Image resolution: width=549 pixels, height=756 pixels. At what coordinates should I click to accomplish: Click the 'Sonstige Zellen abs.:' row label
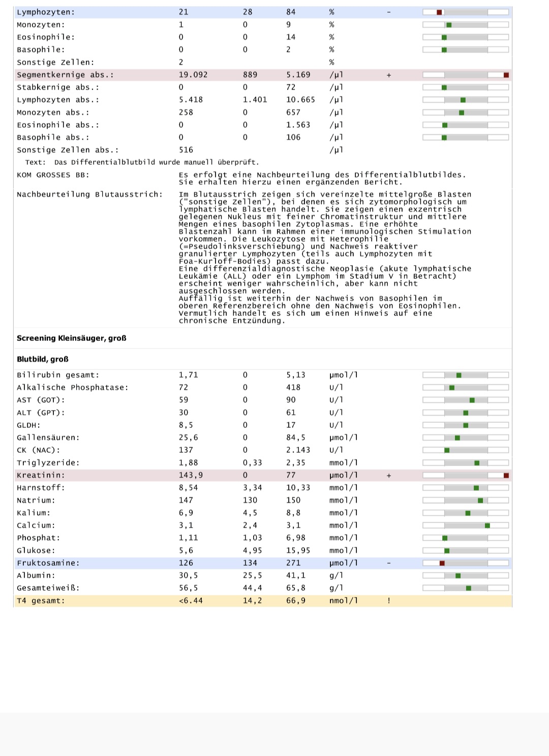[68, 150]
